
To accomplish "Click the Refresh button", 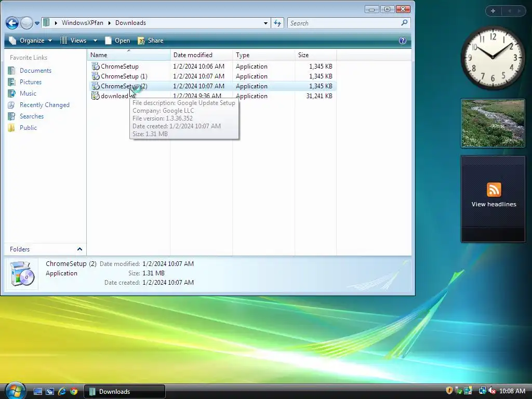I will click(277, 23).
